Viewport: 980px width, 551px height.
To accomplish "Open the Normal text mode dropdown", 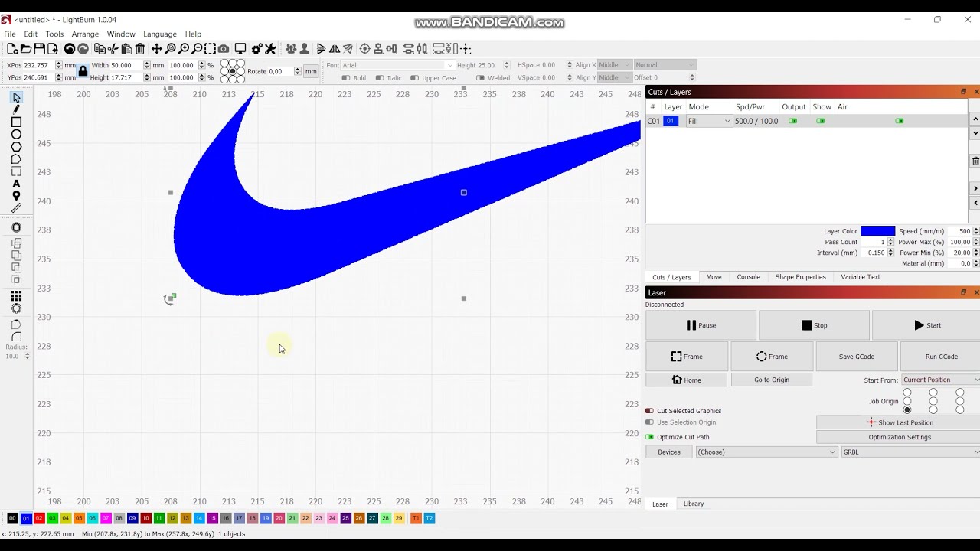I will 665,65.
